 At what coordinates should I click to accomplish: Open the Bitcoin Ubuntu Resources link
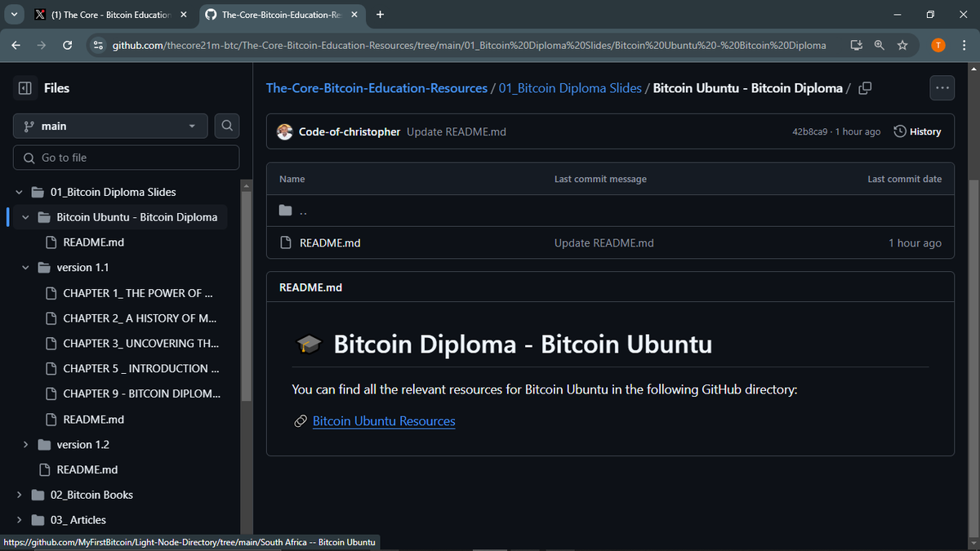[x=383, y=421]
